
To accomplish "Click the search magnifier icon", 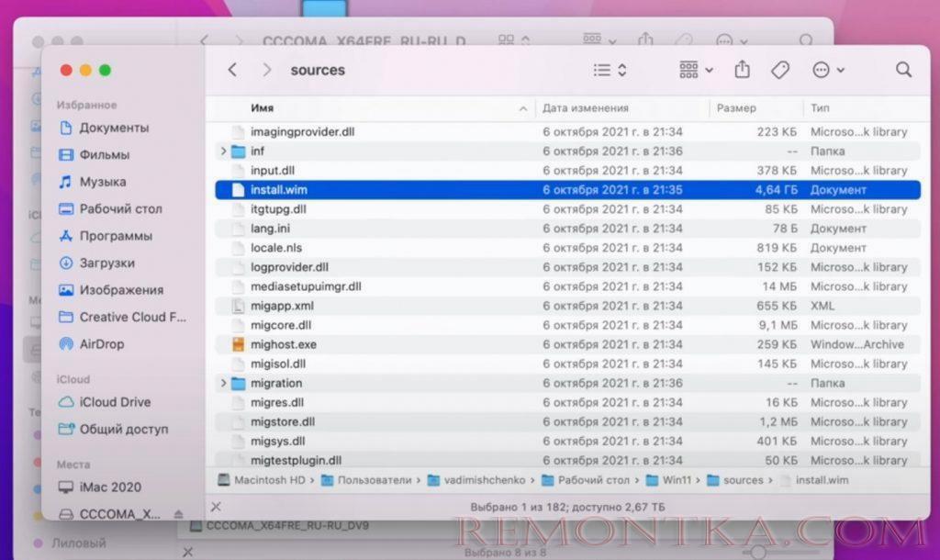I will (x=903, y=70).
